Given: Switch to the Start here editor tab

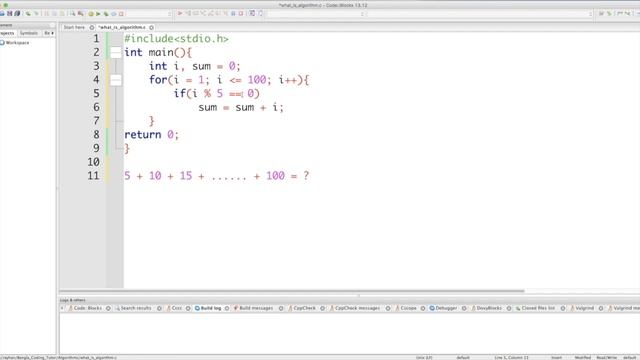Looking at the screenshot, I should tap(74, 27).
